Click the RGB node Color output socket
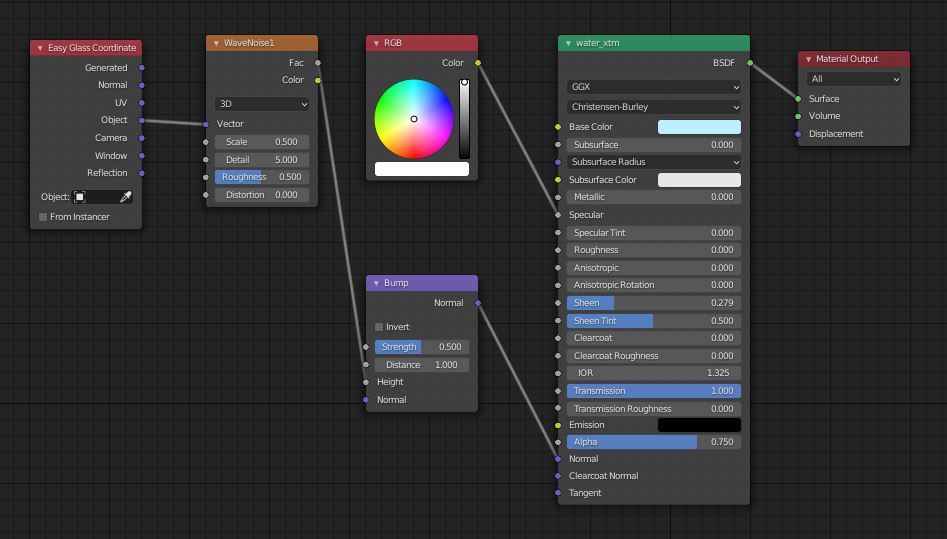The image size is (947, 539). tap(478, 63)
